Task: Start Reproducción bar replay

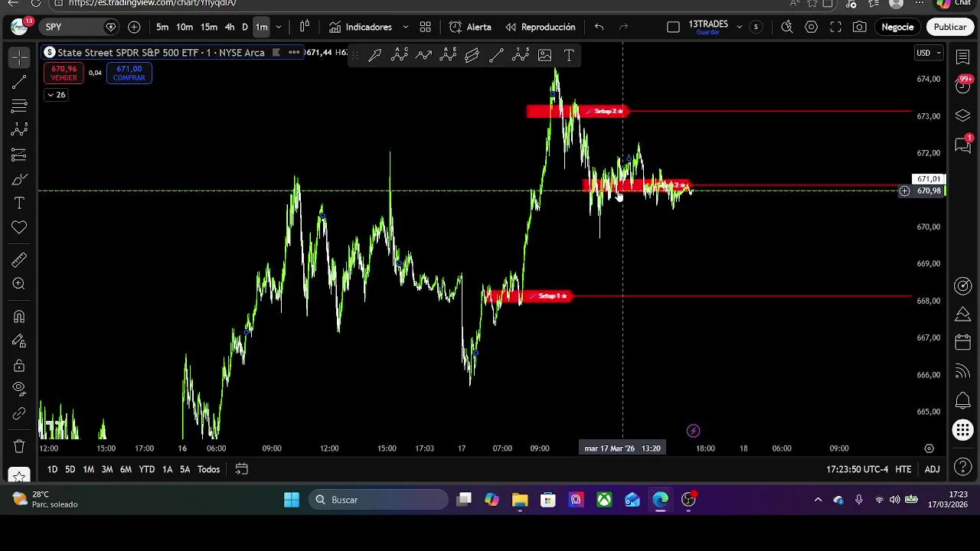Action: tap(541, 27)
